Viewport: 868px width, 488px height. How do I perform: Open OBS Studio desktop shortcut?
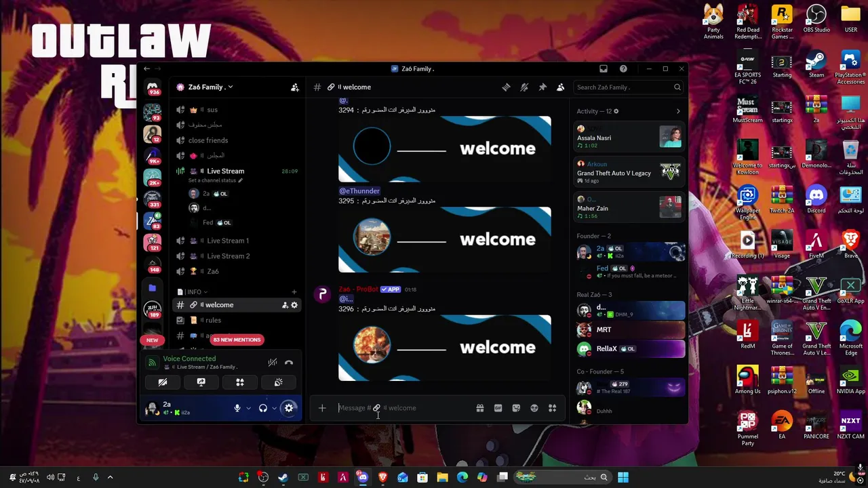816,20
